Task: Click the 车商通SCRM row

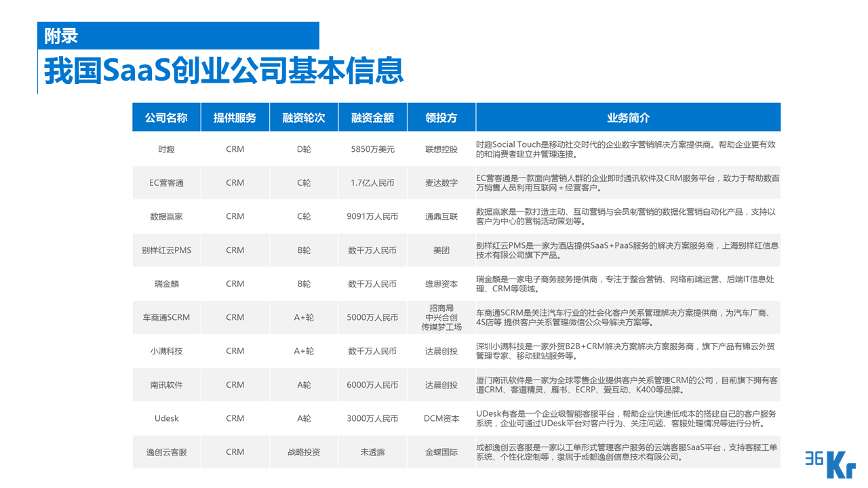Action: [x=166, y=317]
